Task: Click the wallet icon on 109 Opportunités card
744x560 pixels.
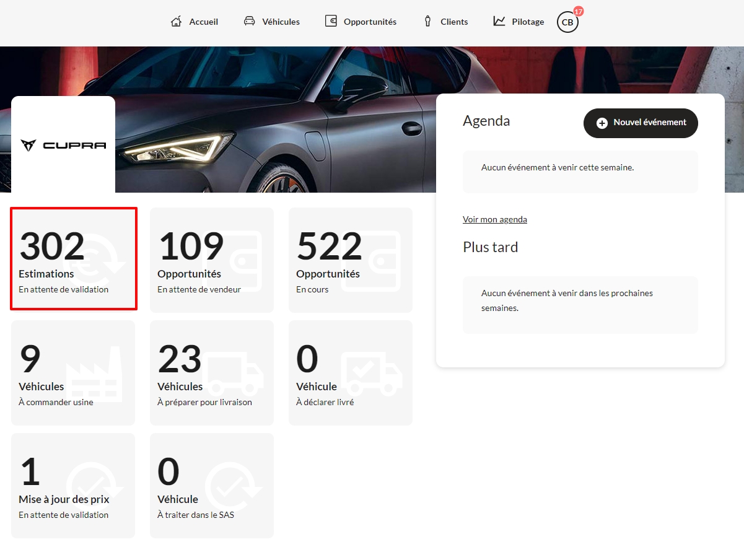Action: (232, 261)
